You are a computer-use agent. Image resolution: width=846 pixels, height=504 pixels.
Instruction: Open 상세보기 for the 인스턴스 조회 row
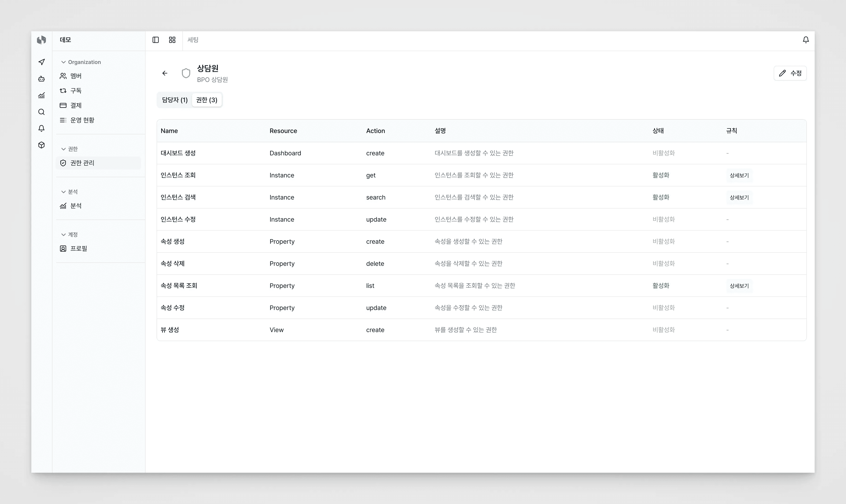[x=739, y=175]
